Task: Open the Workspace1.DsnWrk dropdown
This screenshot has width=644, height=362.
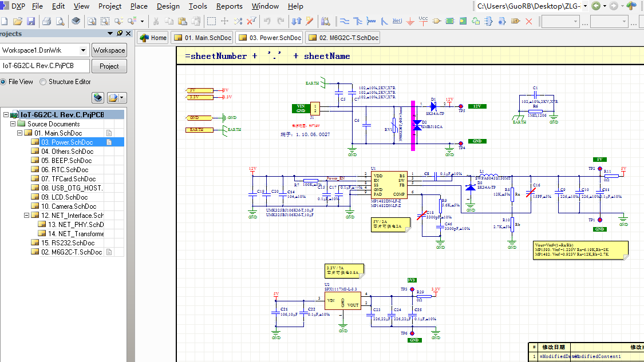Action: click(x=83, y=50)
